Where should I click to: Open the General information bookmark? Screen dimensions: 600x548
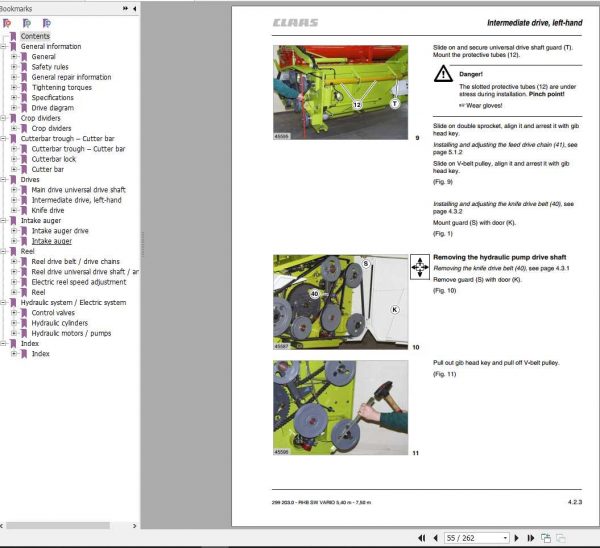tap(51, 46)
